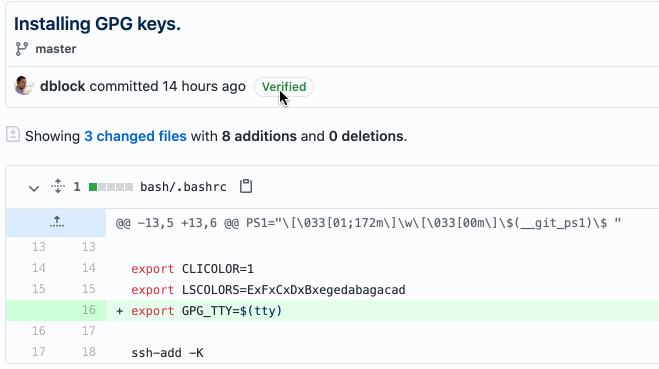Select original line number 14
Screen dimensions: 659x369
39,268
